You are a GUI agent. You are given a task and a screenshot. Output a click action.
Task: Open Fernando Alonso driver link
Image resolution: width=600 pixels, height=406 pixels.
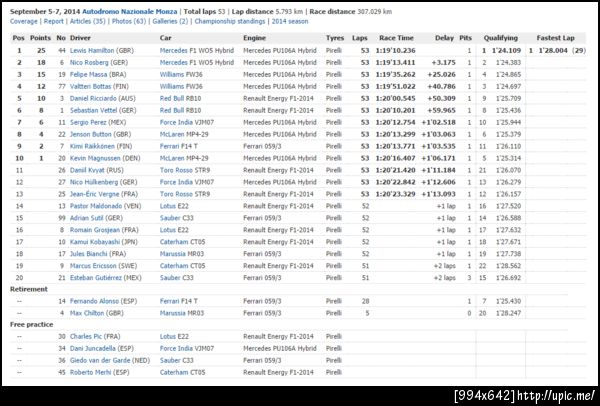click(x=94, y=301)
